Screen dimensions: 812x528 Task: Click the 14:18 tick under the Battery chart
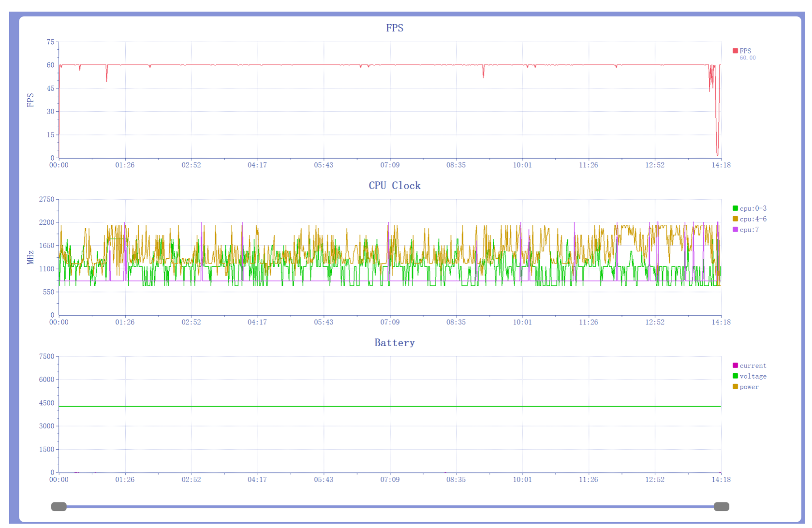click(721, 480)
